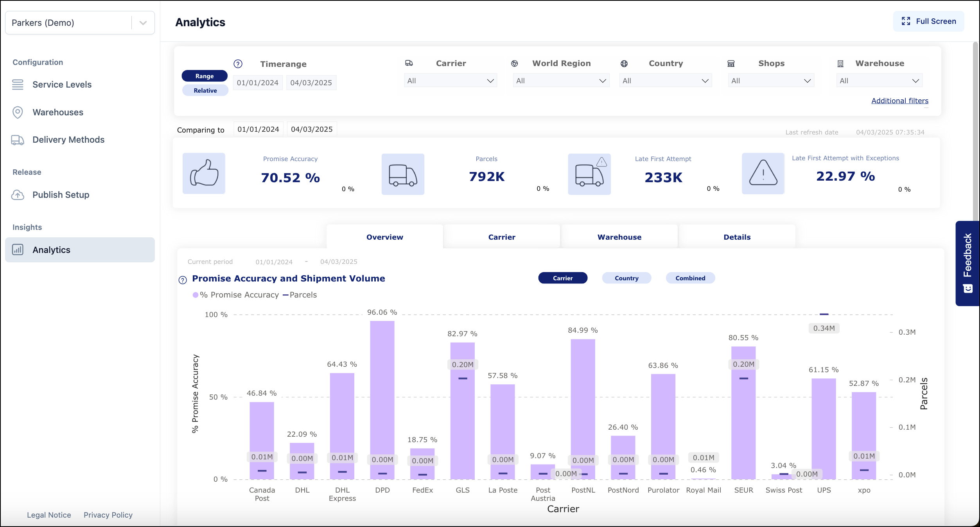Select the Service Levels icon in sidebar
This screenshot has width=980, height=527.
(x=18, y=84)
